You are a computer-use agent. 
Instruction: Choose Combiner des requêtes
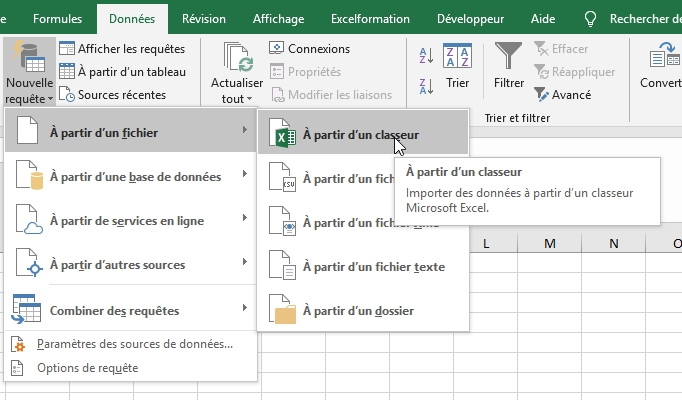(130, 310)
